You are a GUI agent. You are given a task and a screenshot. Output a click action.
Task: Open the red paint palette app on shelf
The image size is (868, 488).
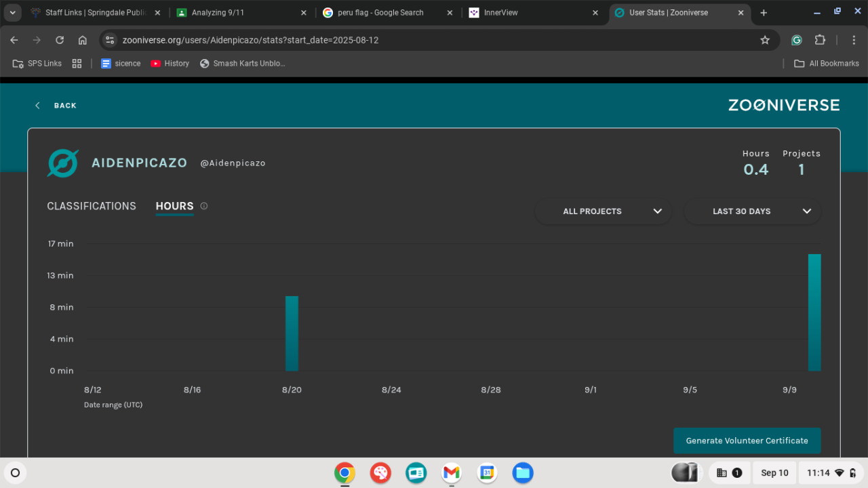(x=380, y=472)
